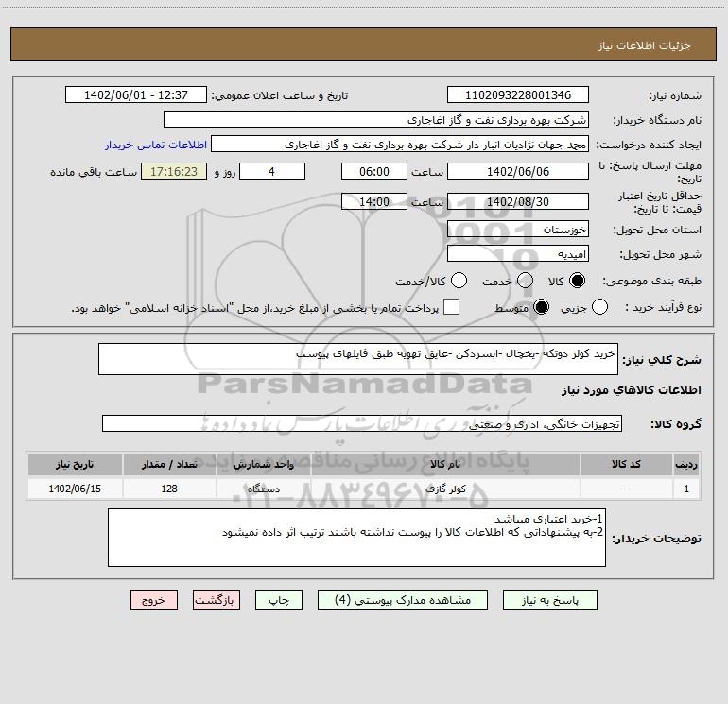Click the نام کالا column header
This screenshot has height=704, width=728.
coord(445,464)
